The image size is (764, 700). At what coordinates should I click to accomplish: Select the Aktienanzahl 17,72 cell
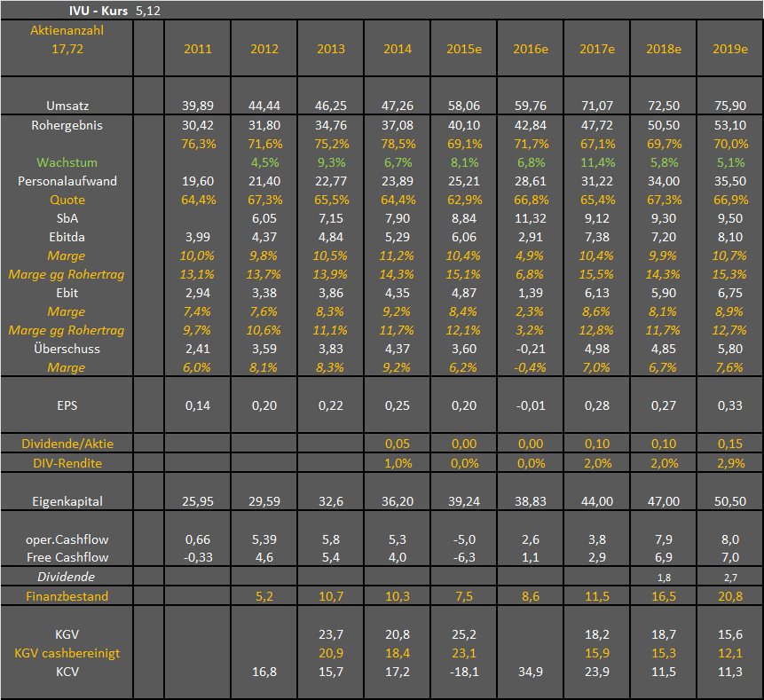67,40
